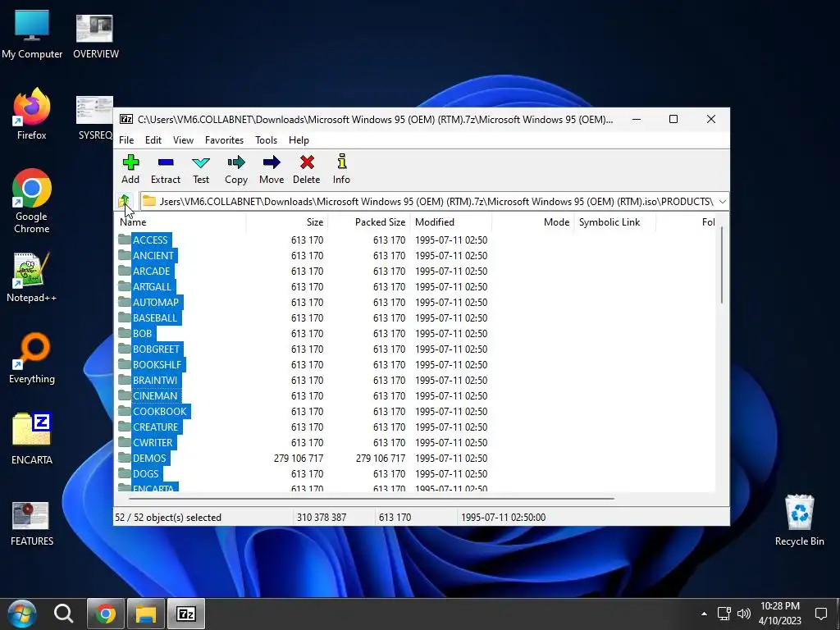
Task: Sort by the Name column header
Action: (x=180, y=221)
